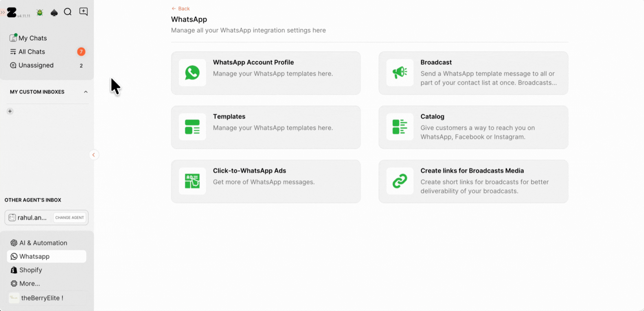Open Create links for Broadcasts Media
Viewport: 644px width, 311px height.
[x=473, y=181]
